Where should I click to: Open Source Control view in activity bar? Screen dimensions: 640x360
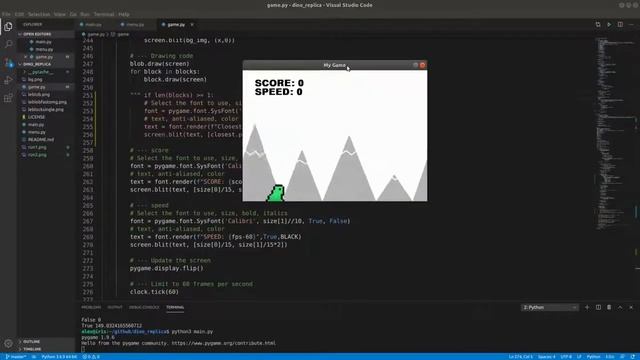pyautogui.click(x=8, y=62)
